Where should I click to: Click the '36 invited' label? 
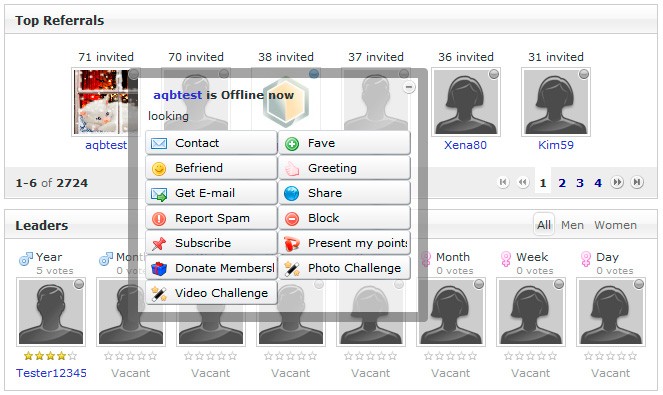coord(466,57)
